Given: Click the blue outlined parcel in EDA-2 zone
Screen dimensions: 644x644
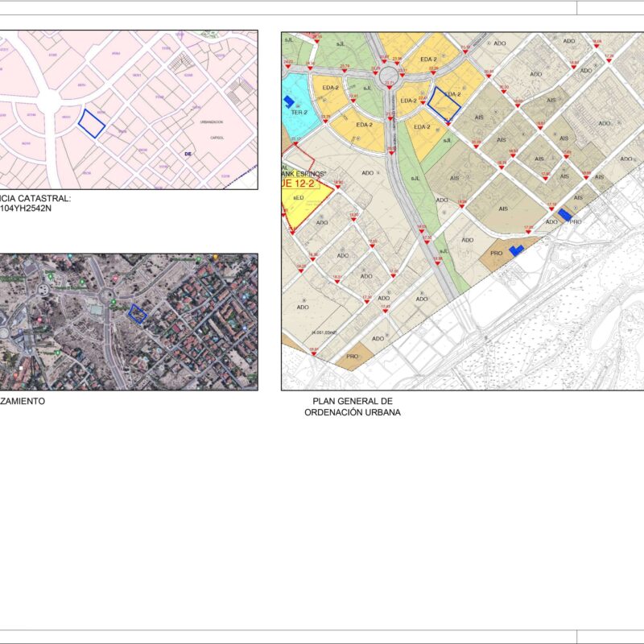Looking at the screenshot, I should (443, 102).
